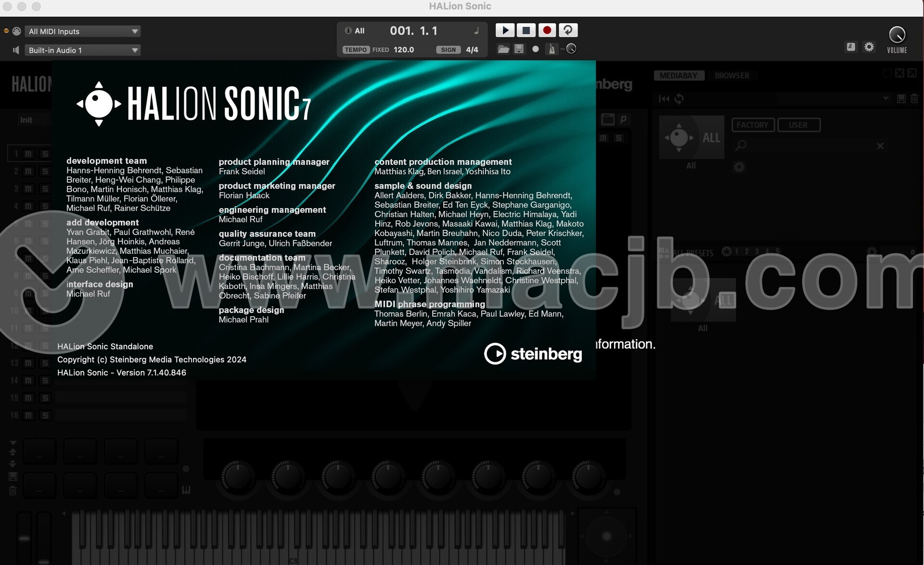Click the white record-mode dot icon

(x=535, y=49)
